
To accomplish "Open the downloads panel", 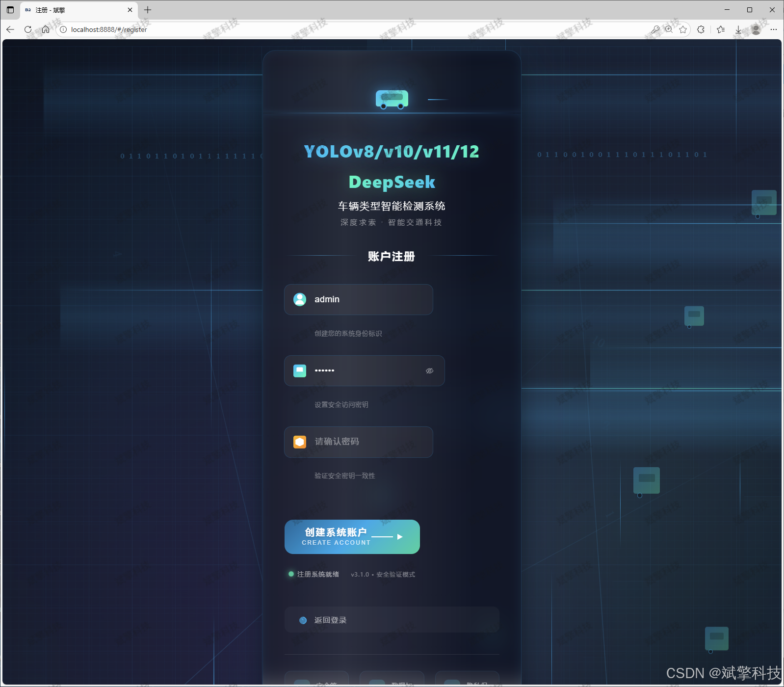I will (x=738, y=29).
